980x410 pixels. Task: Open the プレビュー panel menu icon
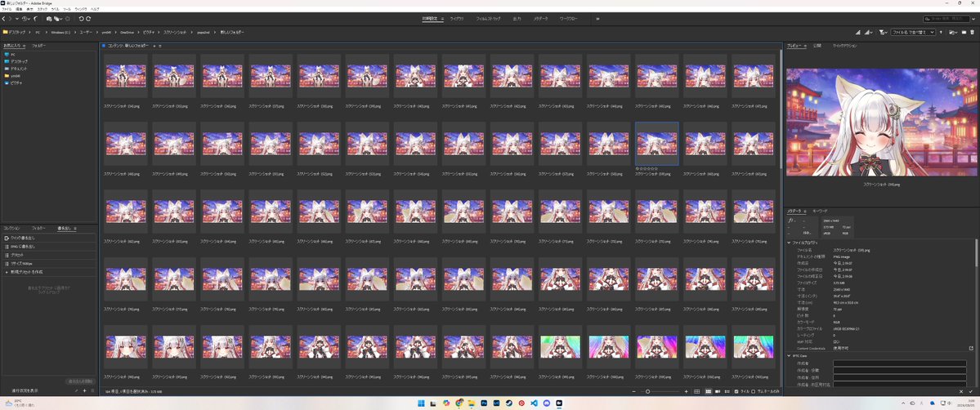807,46
